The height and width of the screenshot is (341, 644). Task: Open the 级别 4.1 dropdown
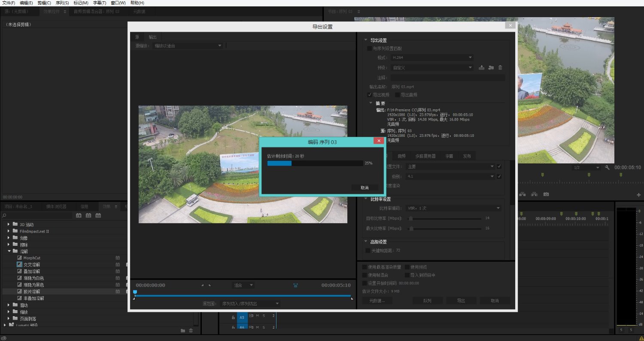tap(451, 176)
